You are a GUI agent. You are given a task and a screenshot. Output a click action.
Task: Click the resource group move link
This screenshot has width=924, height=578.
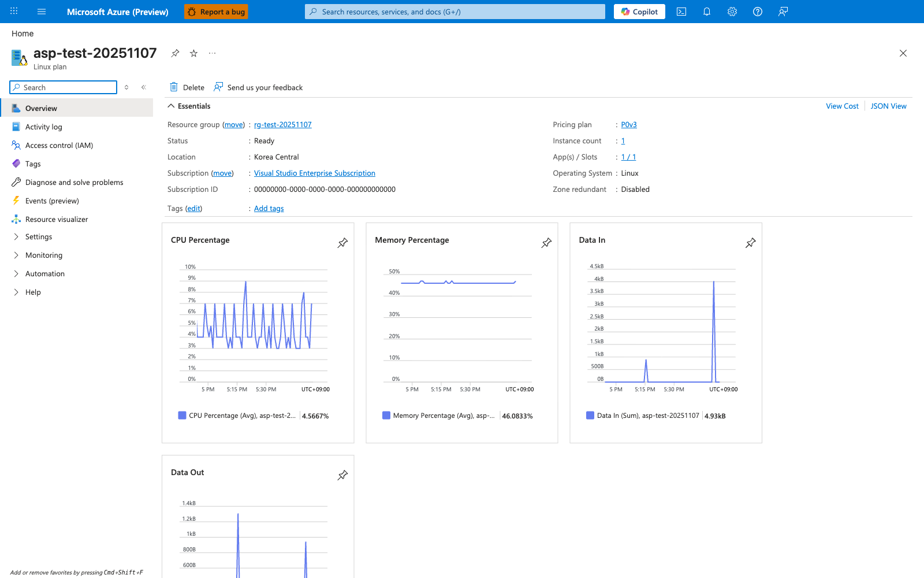tap(234, 124)
